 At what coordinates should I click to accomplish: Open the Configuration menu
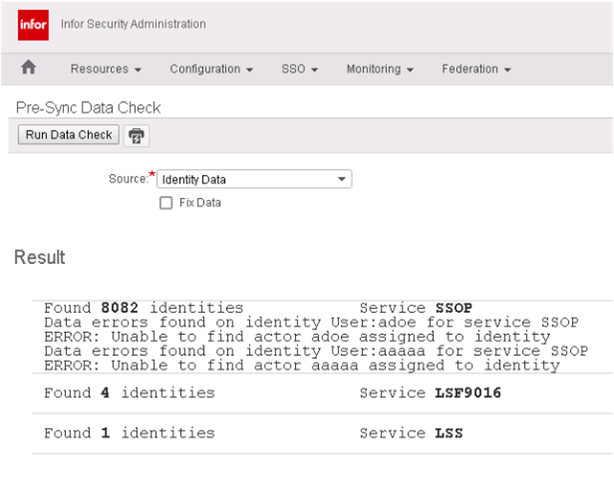[211, 69]
